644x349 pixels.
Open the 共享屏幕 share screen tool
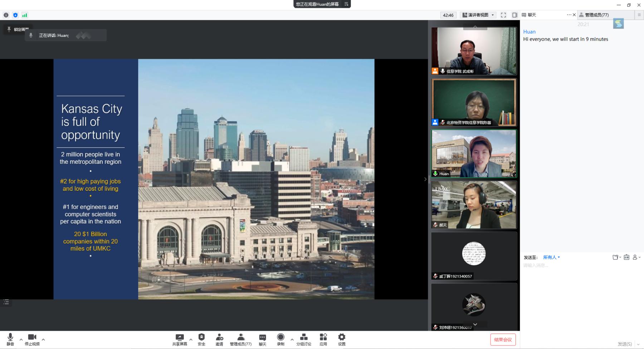pos(180,339)
